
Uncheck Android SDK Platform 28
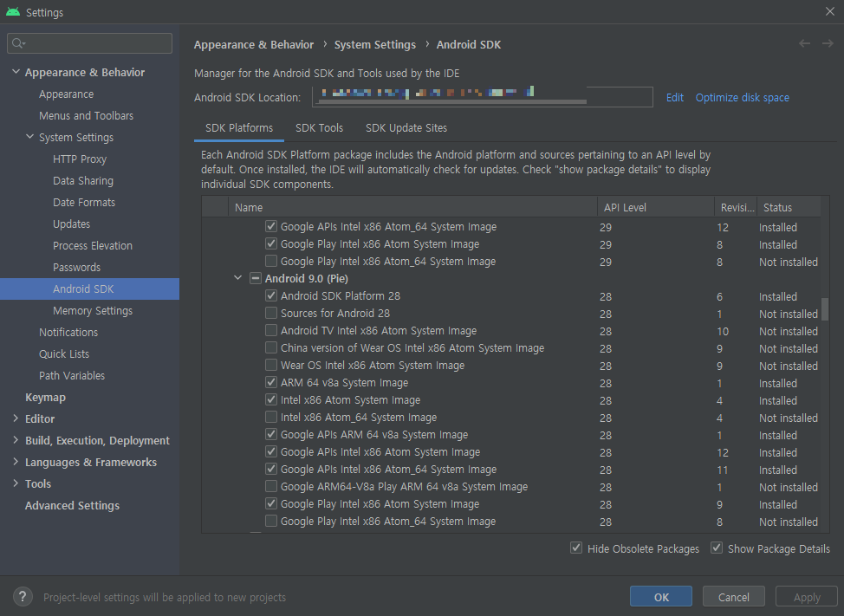[271, 295]
